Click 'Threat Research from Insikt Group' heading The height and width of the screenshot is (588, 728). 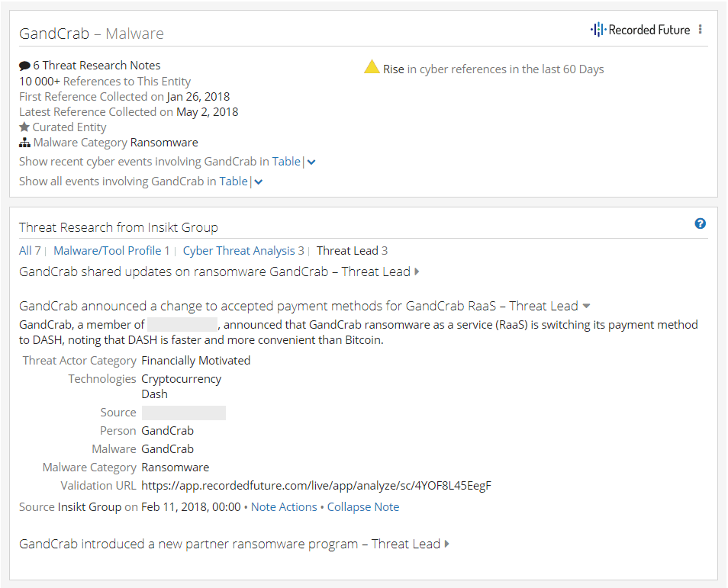118,227
